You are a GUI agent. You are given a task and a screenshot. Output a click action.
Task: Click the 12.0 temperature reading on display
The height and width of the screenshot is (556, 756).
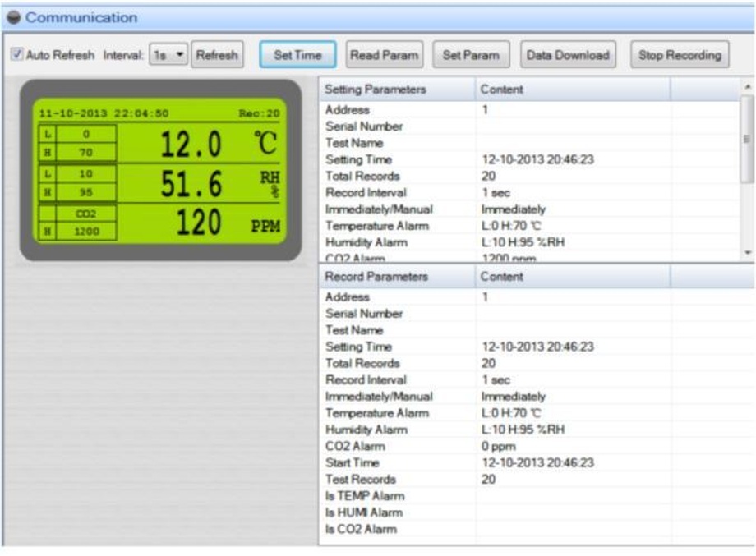coord(191,144)
